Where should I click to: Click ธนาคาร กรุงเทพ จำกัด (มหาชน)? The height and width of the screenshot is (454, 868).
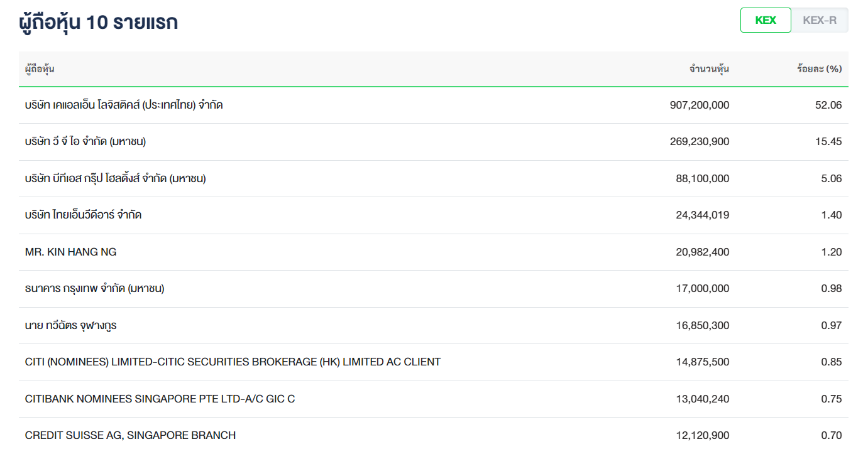point(95,289)
